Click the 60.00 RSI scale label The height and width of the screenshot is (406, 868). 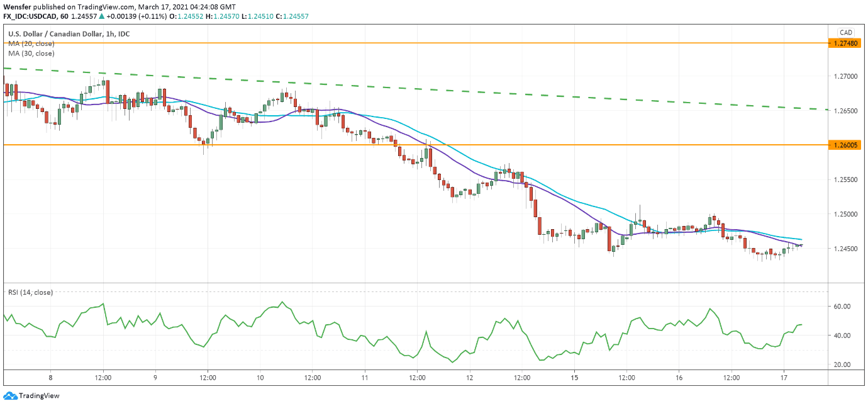tap(842, 307)
